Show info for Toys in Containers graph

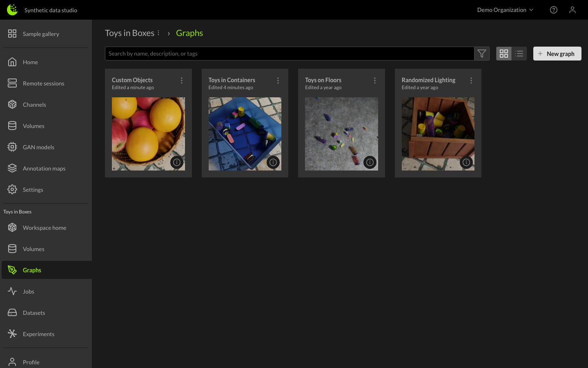tap(273, 162)
